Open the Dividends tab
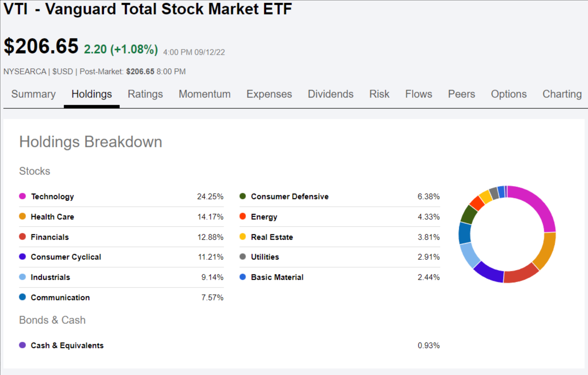588x375 pixels. (x=330, y=94)
